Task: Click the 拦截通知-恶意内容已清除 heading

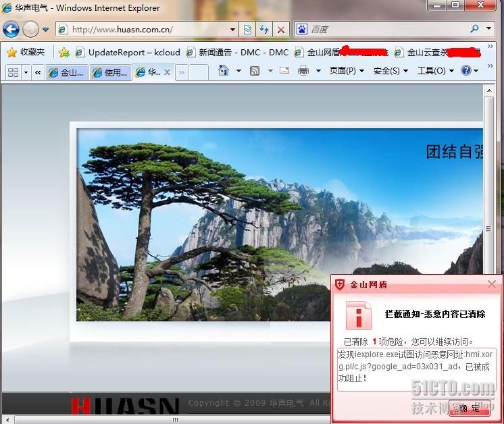Action: click(x=435, y=314)
